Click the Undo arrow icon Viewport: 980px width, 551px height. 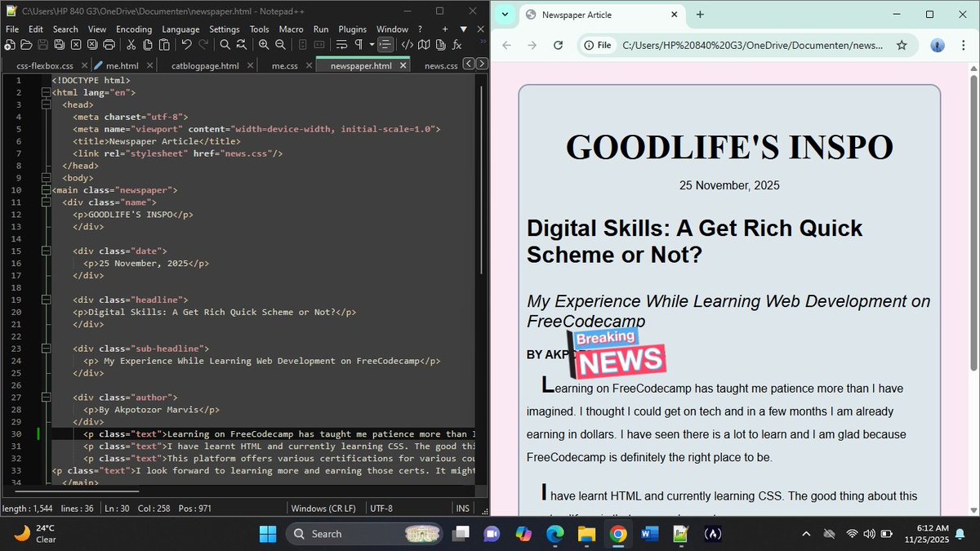[x=186, y=45]
